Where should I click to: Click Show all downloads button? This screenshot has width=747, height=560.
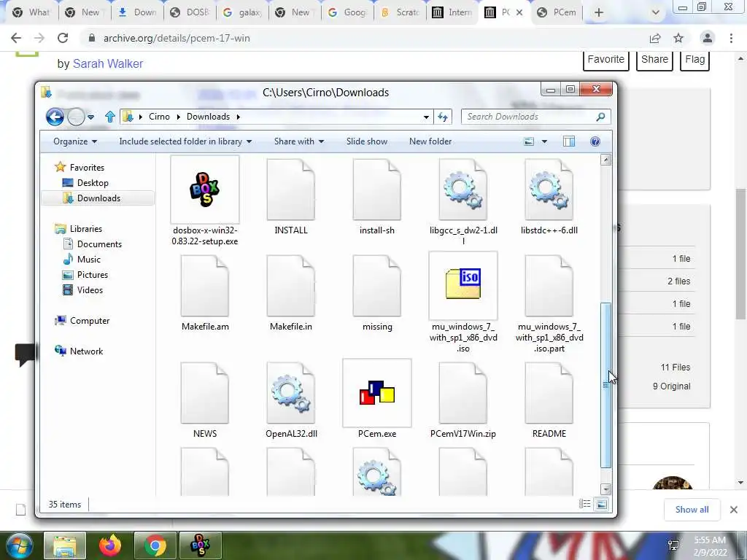692,510
